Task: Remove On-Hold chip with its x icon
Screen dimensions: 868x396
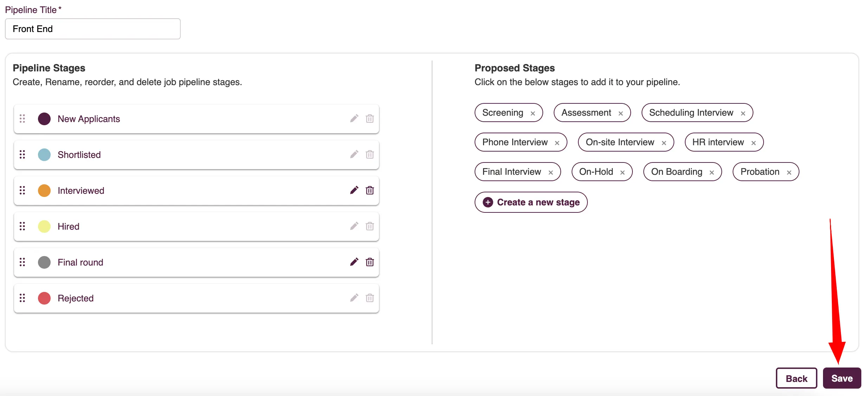Action: point(622,172)
